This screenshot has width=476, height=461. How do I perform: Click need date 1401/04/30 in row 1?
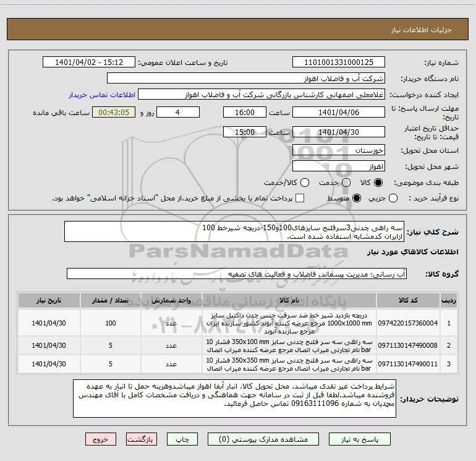(x=49, y=323)
